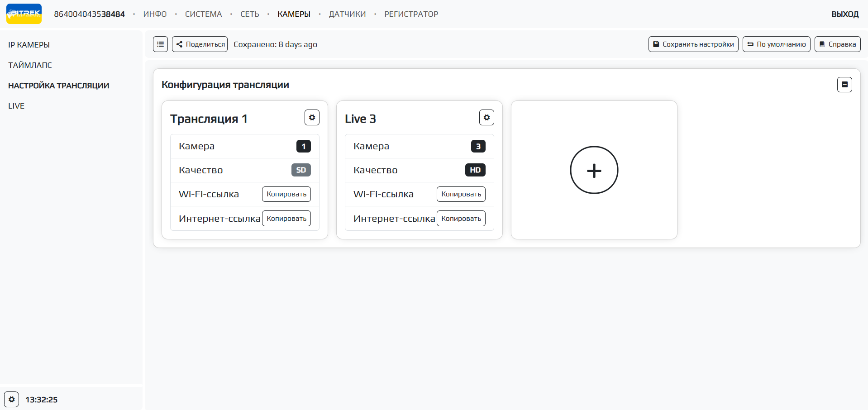Open the ДАТЧИКИ section
Image resolution: width=868 pixels, height=410 pixels.
347,14
